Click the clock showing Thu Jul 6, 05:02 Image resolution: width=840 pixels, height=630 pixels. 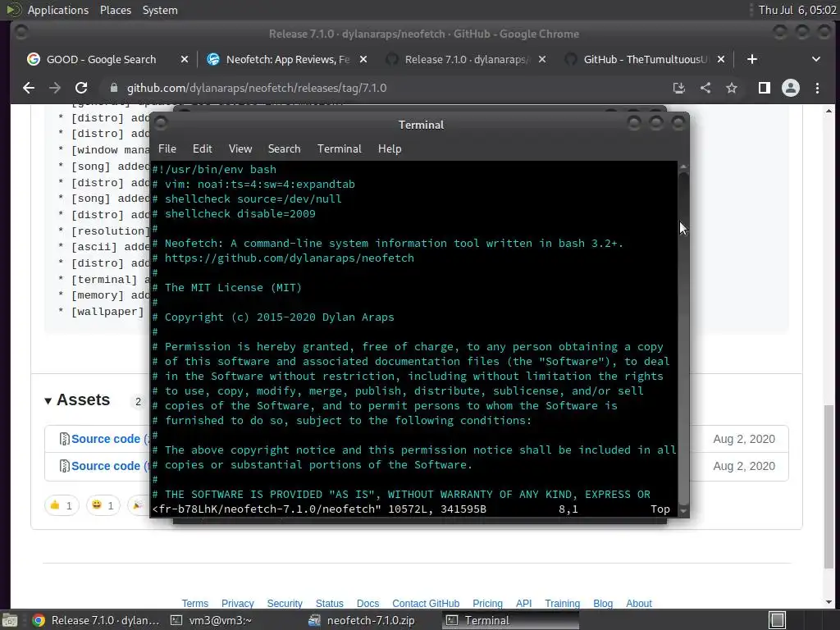(797, 10)
